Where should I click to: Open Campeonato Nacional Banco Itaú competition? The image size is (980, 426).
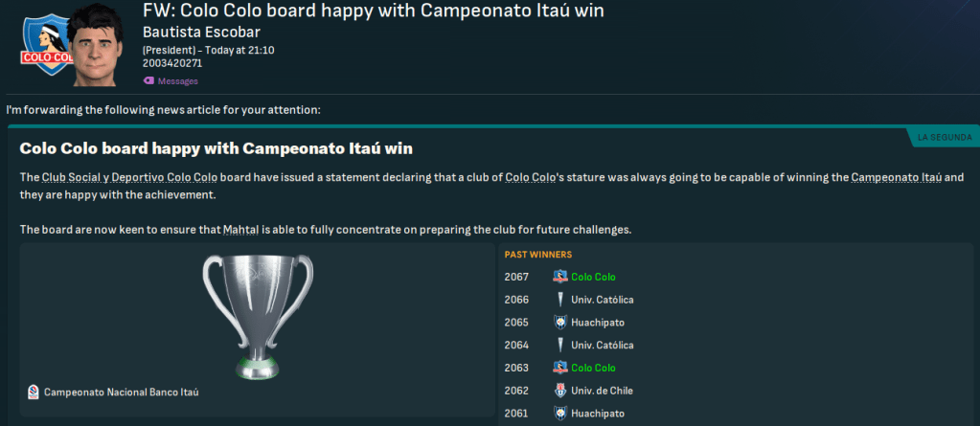coord(122,392)
